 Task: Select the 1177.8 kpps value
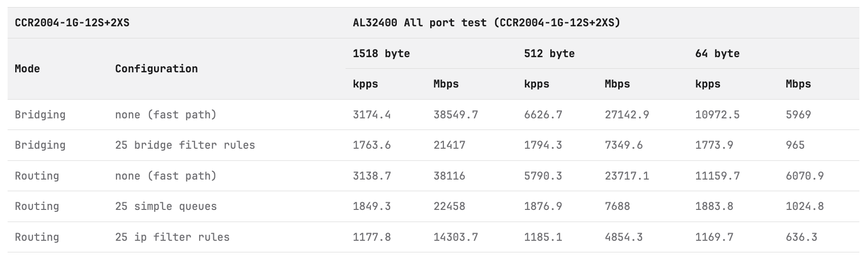[x=371, y=237]
